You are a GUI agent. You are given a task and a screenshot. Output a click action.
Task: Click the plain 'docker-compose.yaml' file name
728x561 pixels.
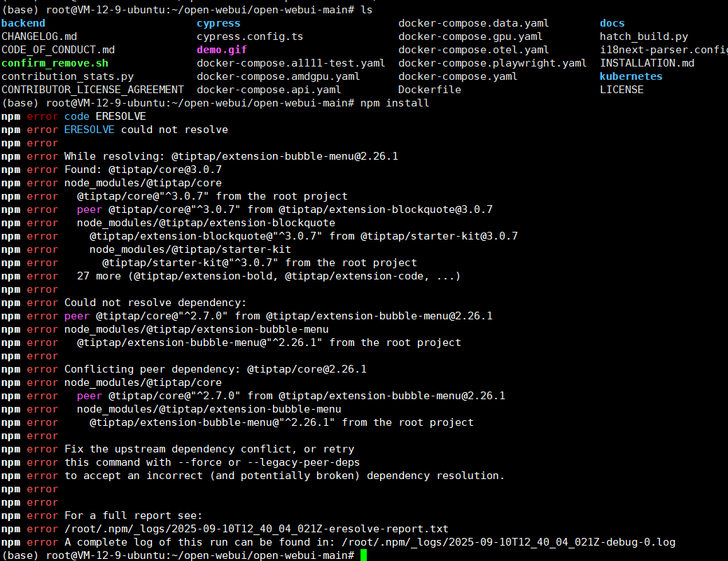[458, 76]
